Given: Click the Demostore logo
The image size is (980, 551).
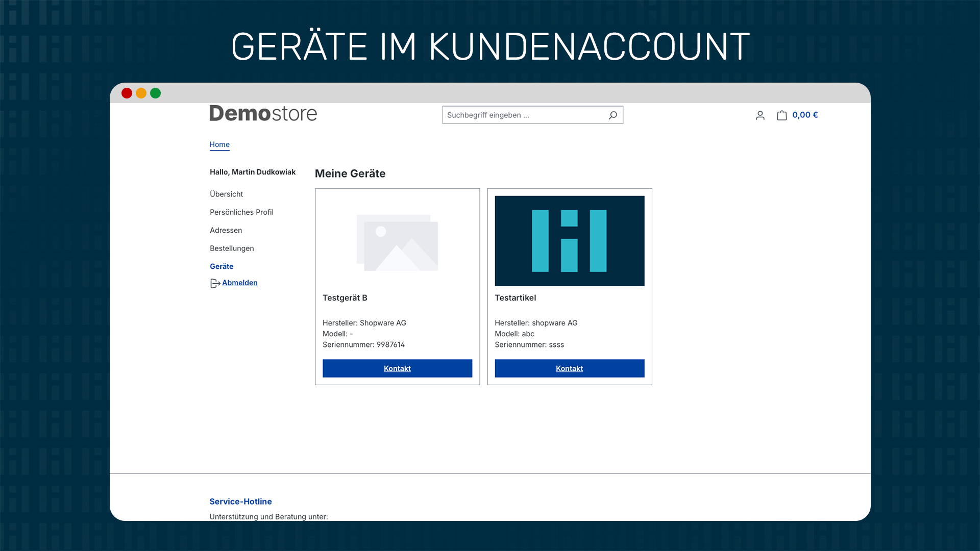Looking at the screenshot, I should [x=263, y=113].
